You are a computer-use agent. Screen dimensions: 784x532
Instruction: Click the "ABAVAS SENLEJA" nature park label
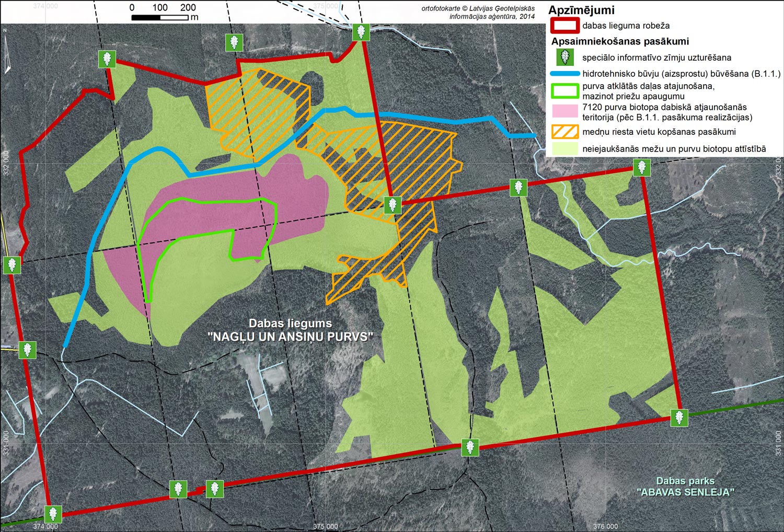coord(685,492)
